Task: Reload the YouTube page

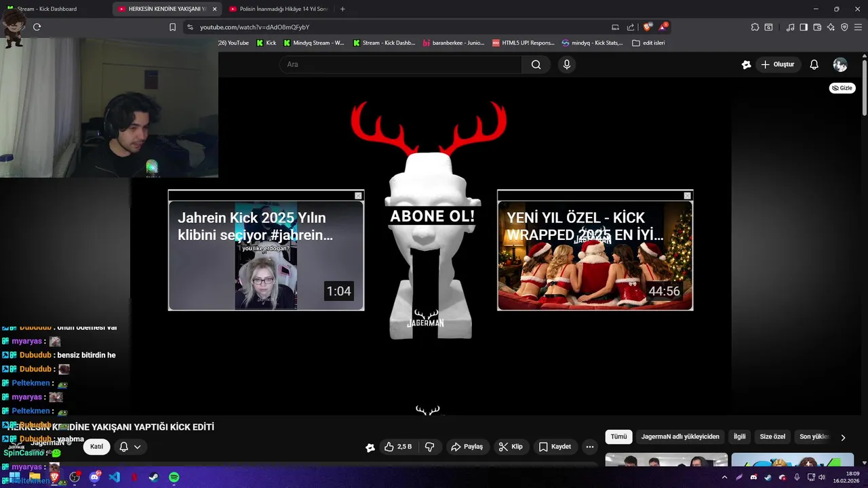Action: (37, 27)
